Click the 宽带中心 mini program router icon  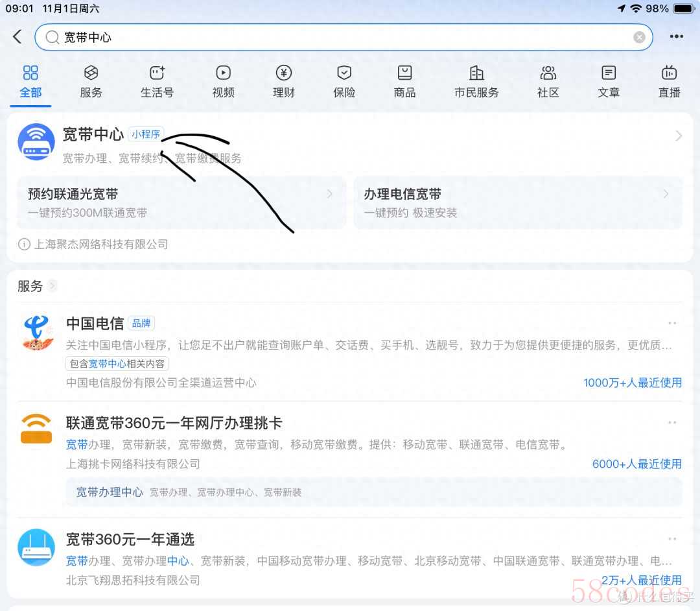(36, 141)
